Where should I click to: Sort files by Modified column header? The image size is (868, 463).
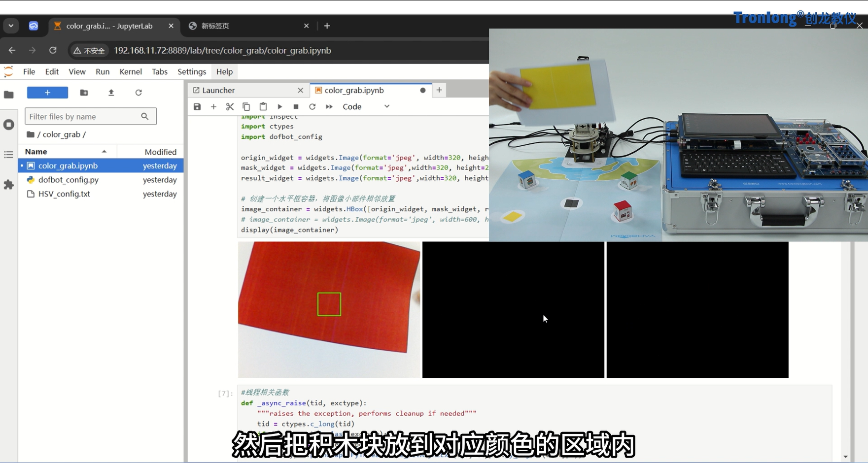tap(150, 152)
